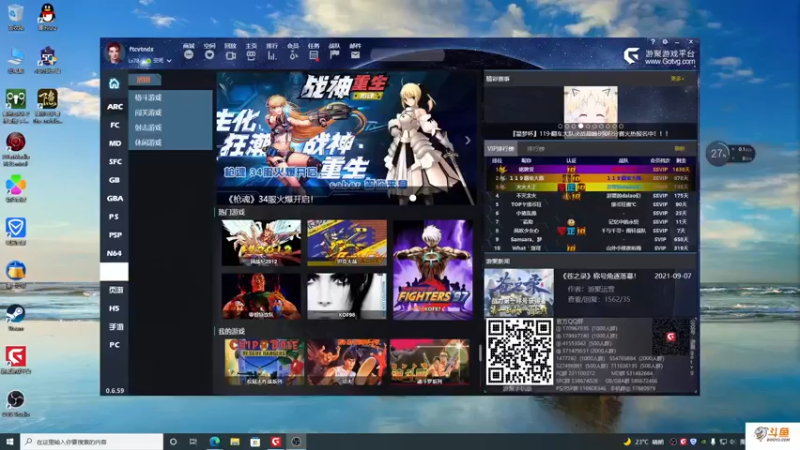This screenshot has width=800, height=450.
Task: Open 闯关游戏 list item
Action: click(170, 112)
